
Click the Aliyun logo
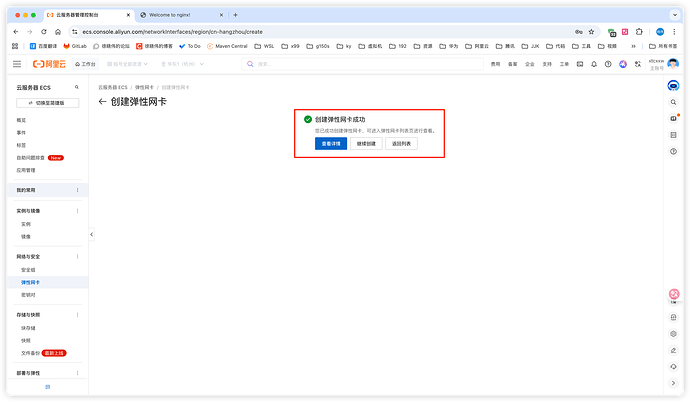49,64
